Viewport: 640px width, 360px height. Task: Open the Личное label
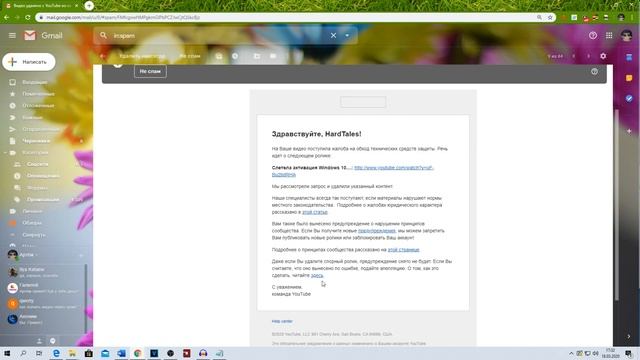(x=32, y=211)
